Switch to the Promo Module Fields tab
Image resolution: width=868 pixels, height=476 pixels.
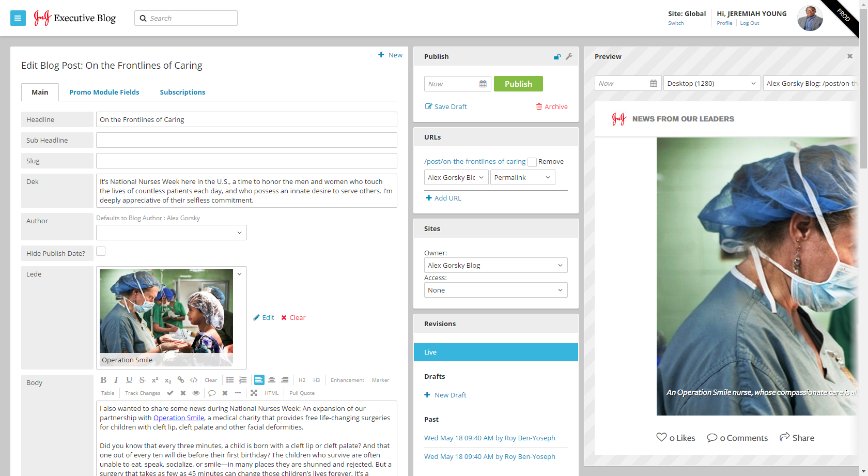click(104, 92)
